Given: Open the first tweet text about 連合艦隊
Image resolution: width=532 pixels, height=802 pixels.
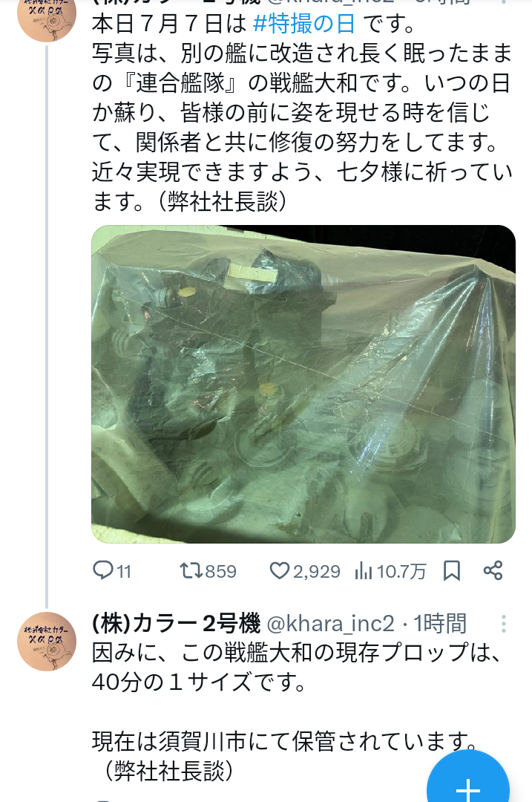Looking at the screenshot, I should (301, 113).
